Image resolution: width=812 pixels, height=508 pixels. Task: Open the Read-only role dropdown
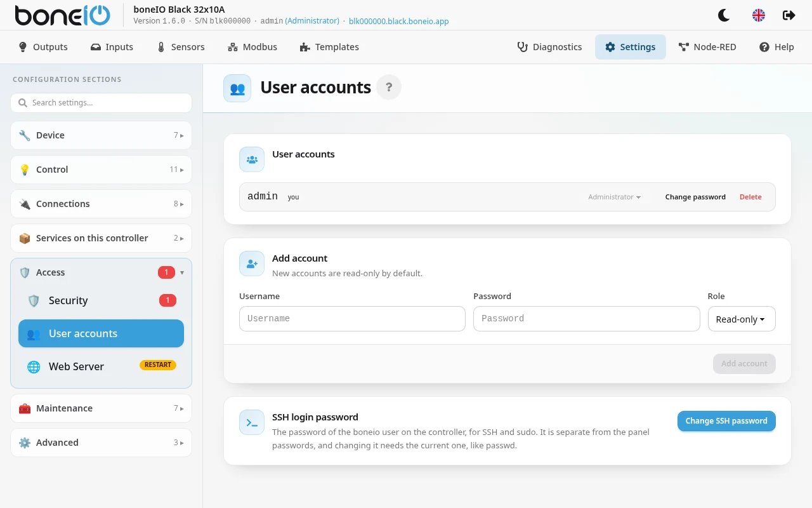742,319
